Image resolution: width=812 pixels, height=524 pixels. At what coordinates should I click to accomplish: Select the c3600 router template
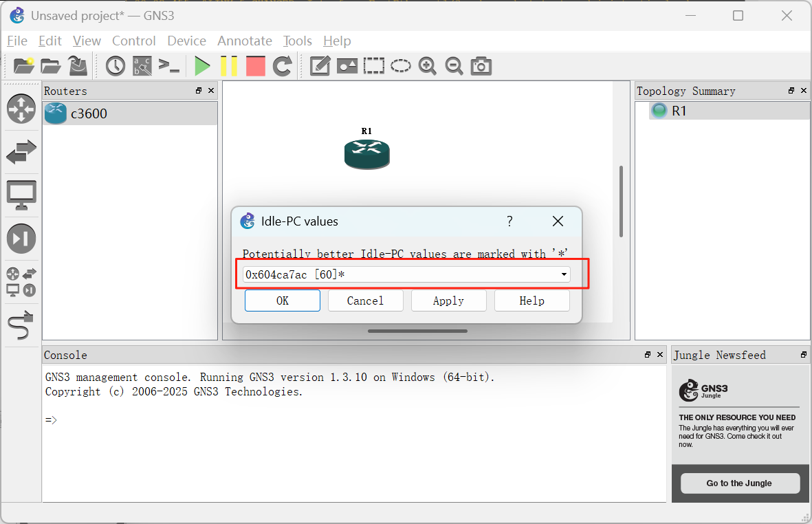(130, 113)
